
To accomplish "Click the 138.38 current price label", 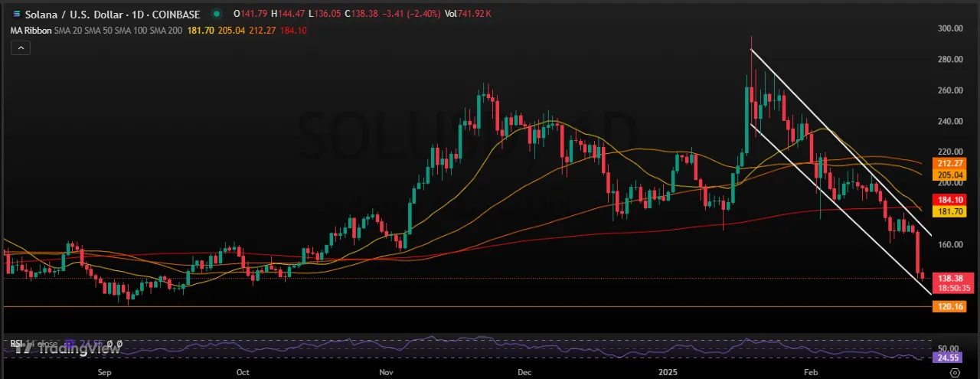I will click(946, 277).
